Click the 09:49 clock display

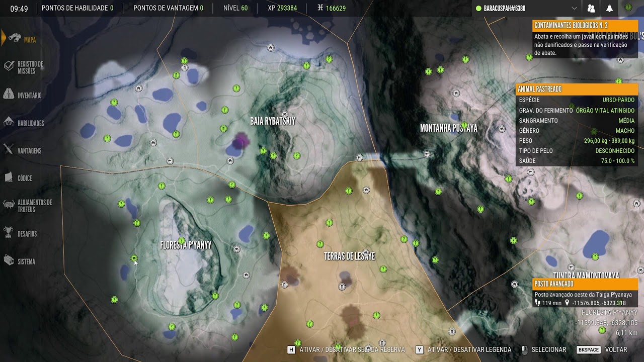coord(19,9)
